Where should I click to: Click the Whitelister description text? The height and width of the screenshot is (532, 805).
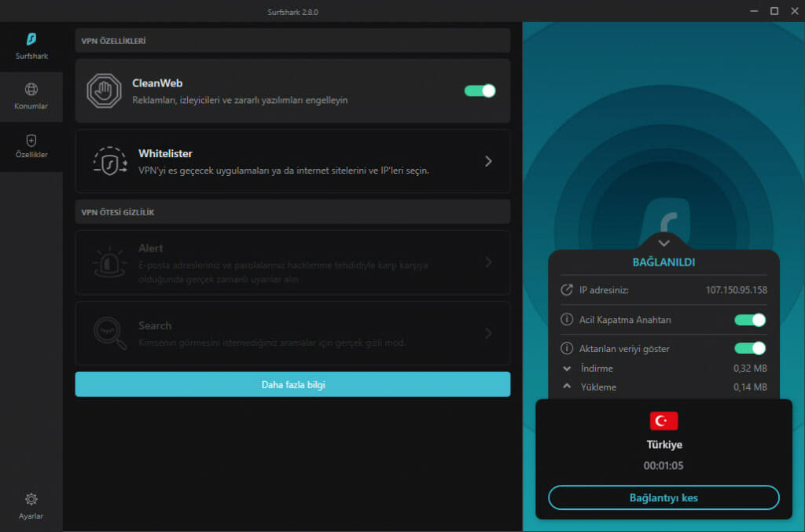pyautogui.click(x=283, y=171)
